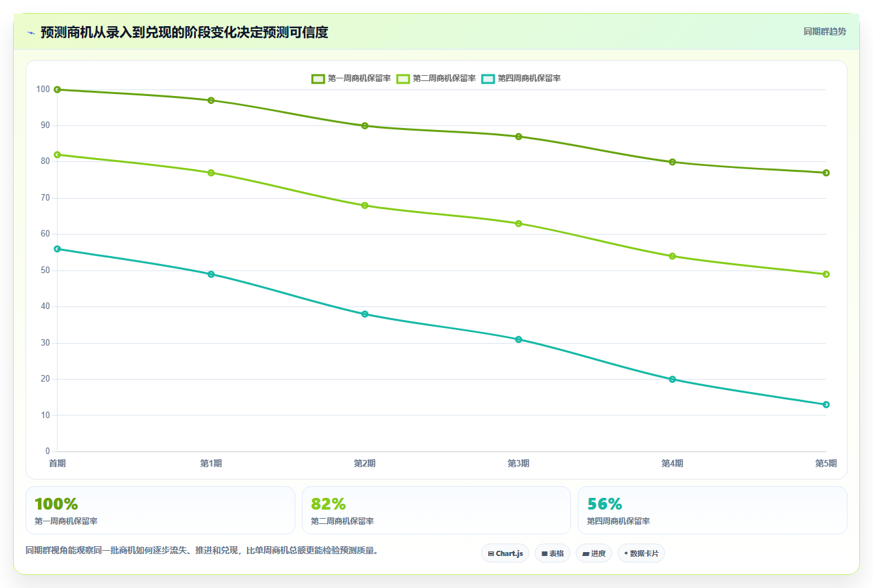Click 第二周 series point at 第3期 (63)
The width and height of the screenshot is (873, 588).
tap(519, 223)
